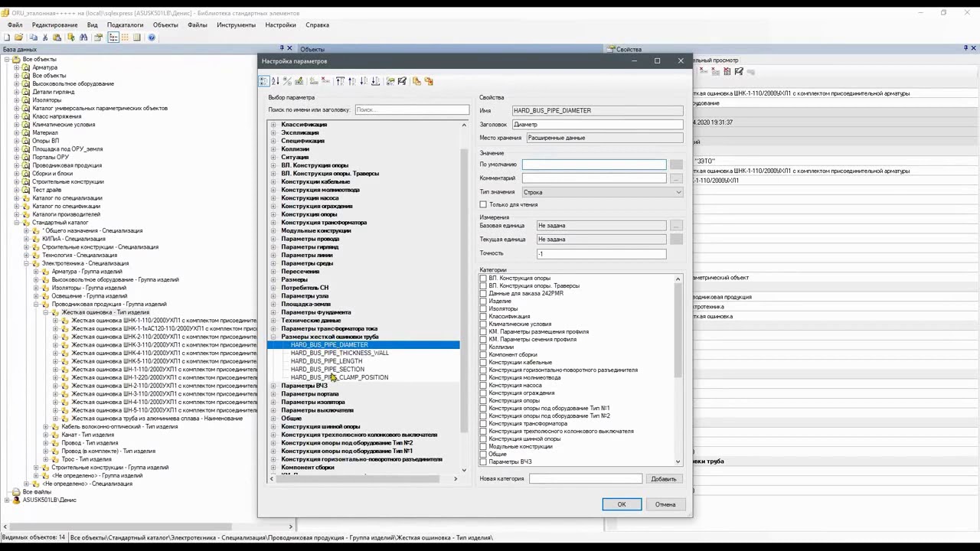Click the parameter tree vertical scrollbar
The width and height of the screenshot is (980, 551).
[x=464, y=297]
